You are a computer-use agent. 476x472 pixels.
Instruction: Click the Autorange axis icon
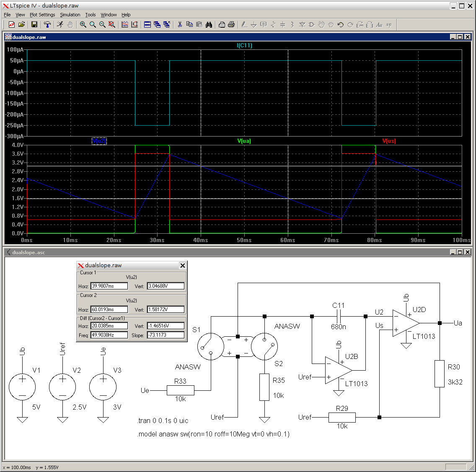(135, 25)
